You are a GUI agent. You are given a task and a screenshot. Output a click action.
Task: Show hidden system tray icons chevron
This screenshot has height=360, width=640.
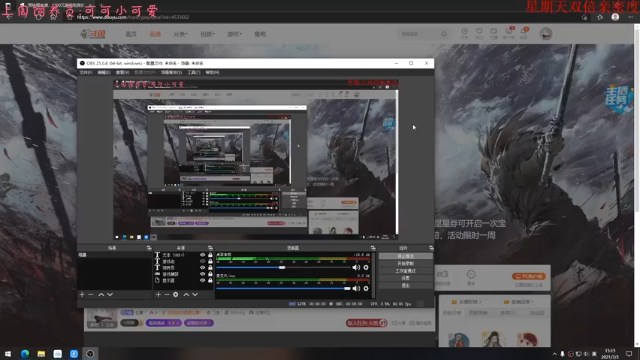554,354
